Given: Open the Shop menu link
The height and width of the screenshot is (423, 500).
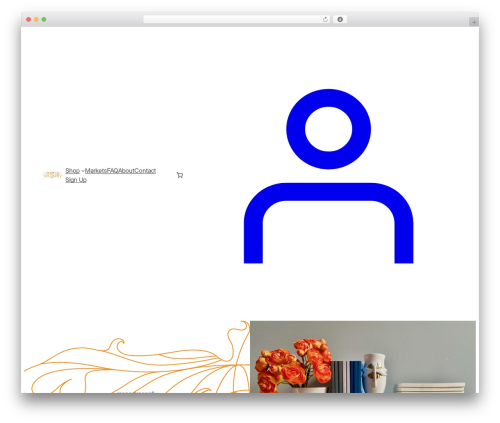Looking at the screenshot, I should (x=72, y=171).
